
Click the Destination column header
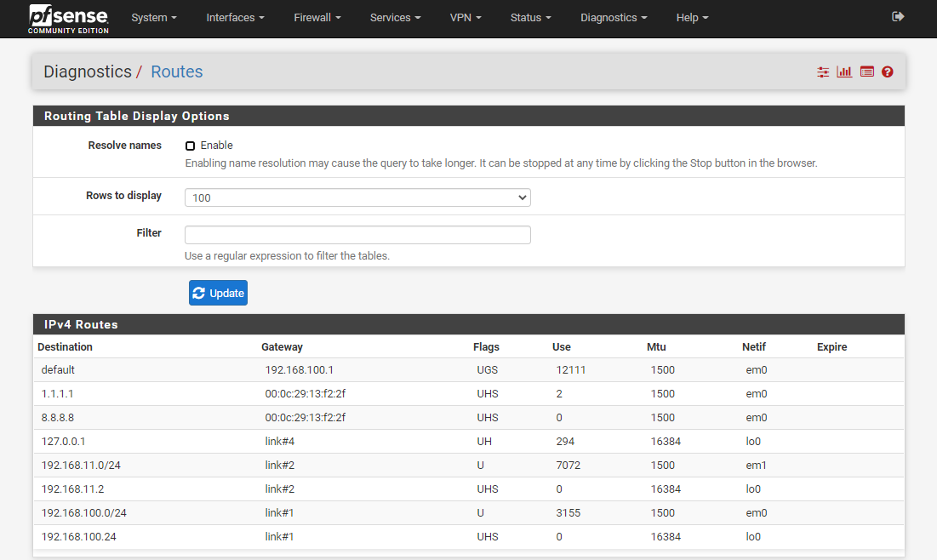66,347
